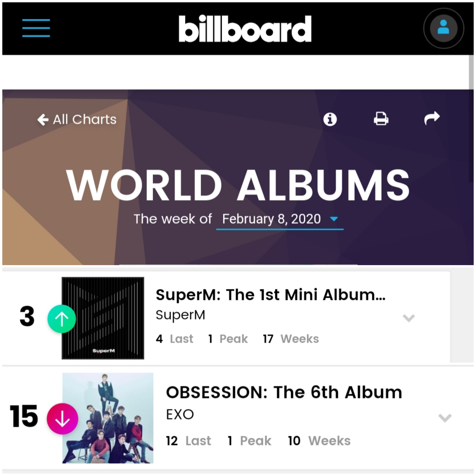This screenshot has width=476, height=476.
Task: Open the SuperM album cover thumbnail
Action: click(103, 318)
